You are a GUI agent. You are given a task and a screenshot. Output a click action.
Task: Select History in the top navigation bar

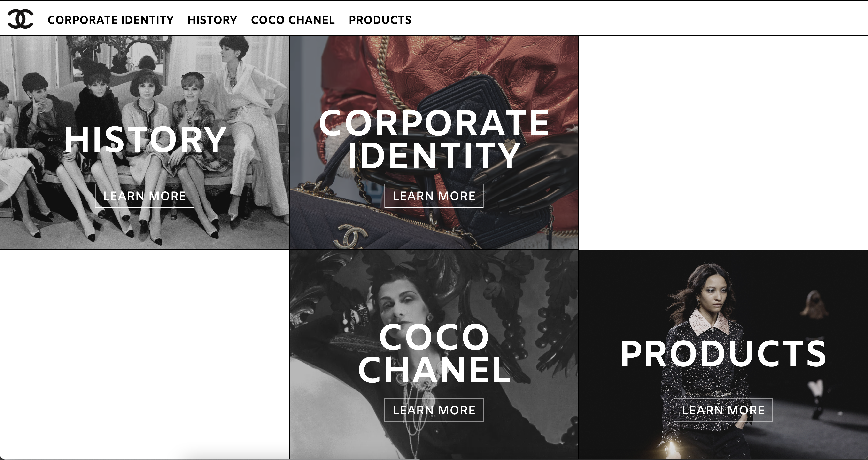coord(212,20)
